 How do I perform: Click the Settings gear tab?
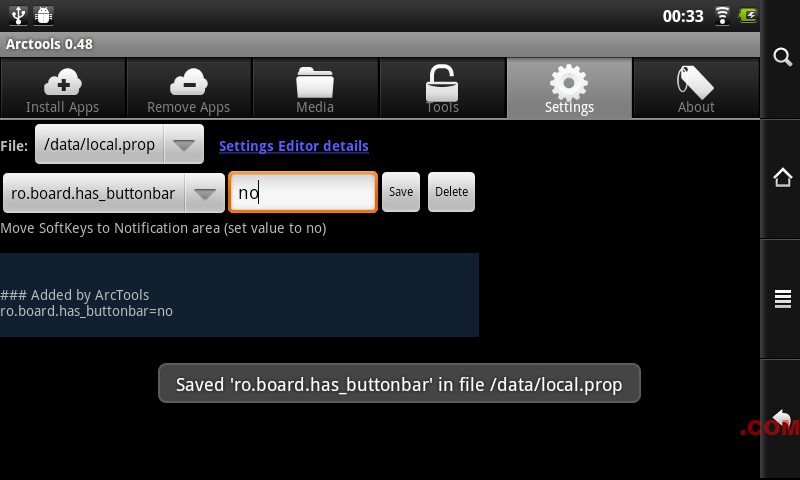[569, 88]
